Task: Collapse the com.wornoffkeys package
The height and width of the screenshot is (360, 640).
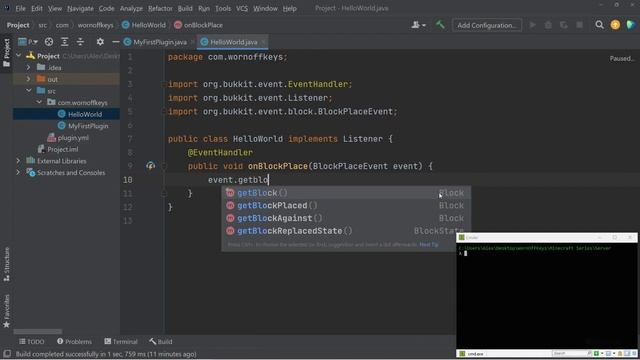Action: 39,102
